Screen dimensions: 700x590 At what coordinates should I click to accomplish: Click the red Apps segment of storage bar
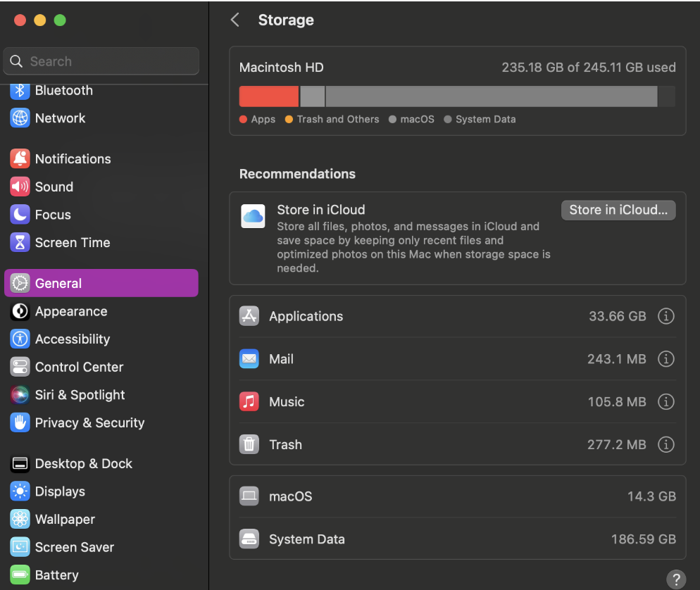click(268, 96)
